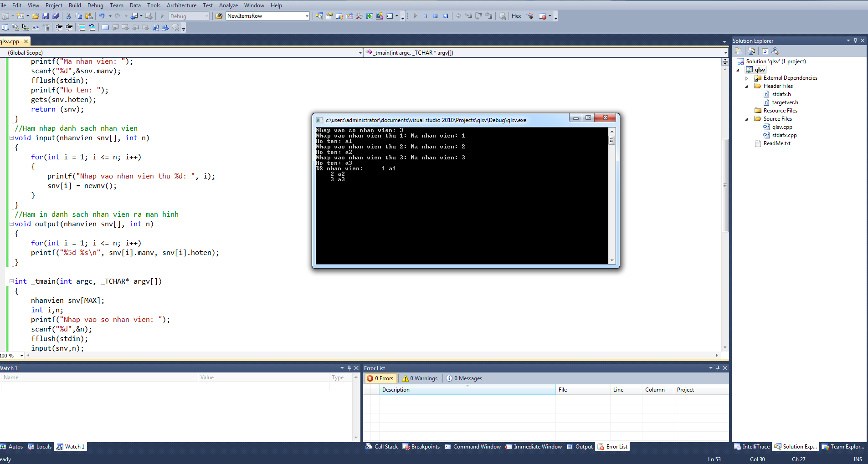This screenshot has height=464, width=868.
Task: Click Solution Explorer Properties icon
Action: pyautogui.click(x=739, y=51)
